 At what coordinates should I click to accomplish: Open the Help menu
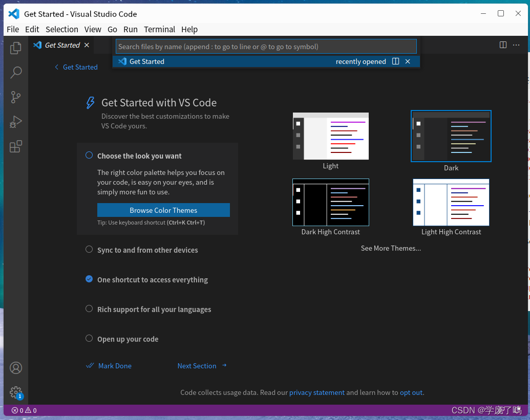(x=189, y=29)
